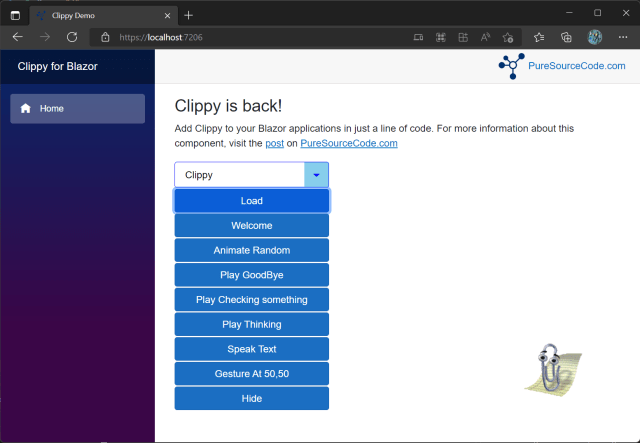The image size is (640, 443).
Task: Click the Play Thinking button
Action: [x=251, y=324]
